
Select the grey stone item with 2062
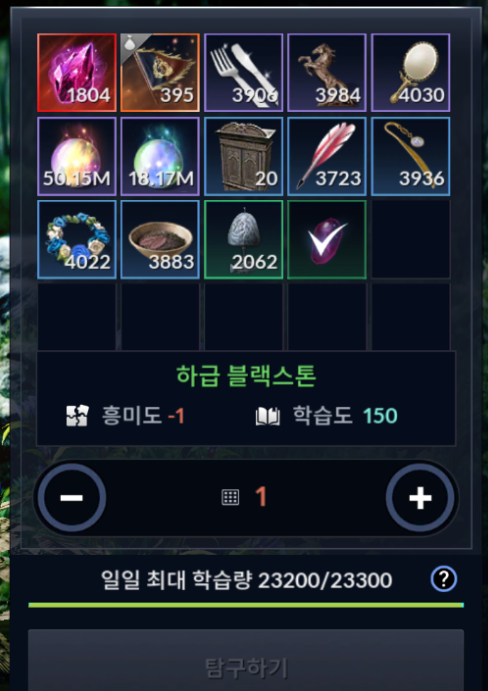tap(243, 239)
